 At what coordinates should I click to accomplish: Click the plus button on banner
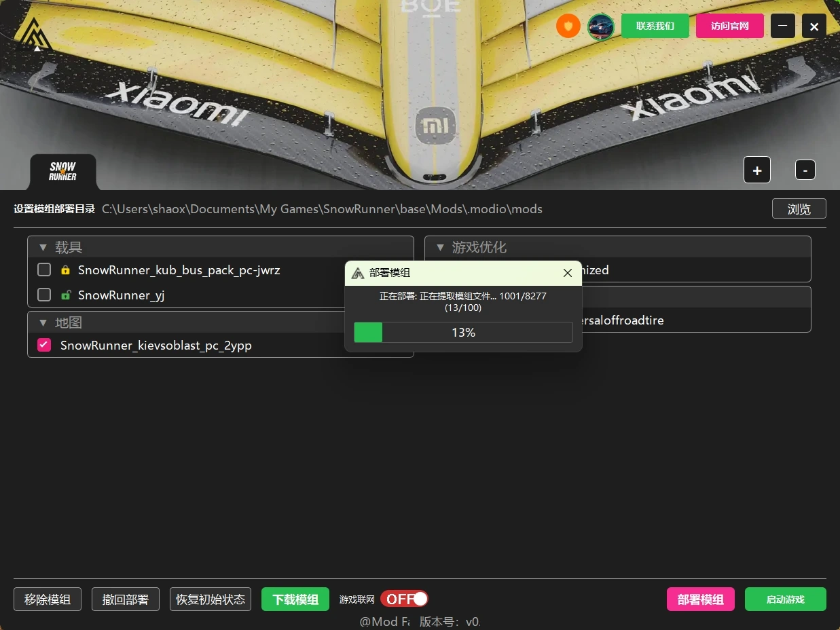(756, 170)
